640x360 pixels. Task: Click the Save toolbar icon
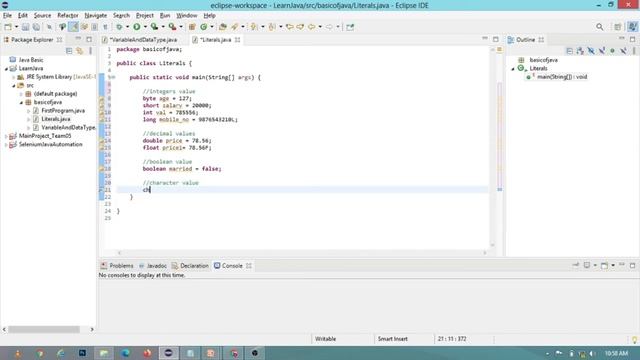click(x=25, y=27)
